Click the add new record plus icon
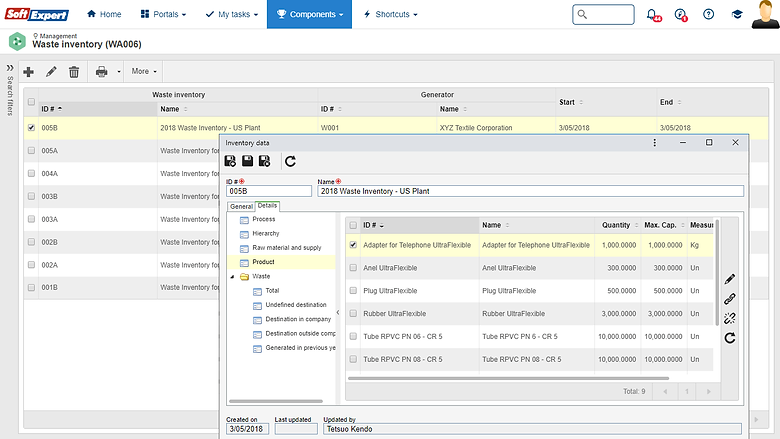The image size is (780, 439). [28, 72]
